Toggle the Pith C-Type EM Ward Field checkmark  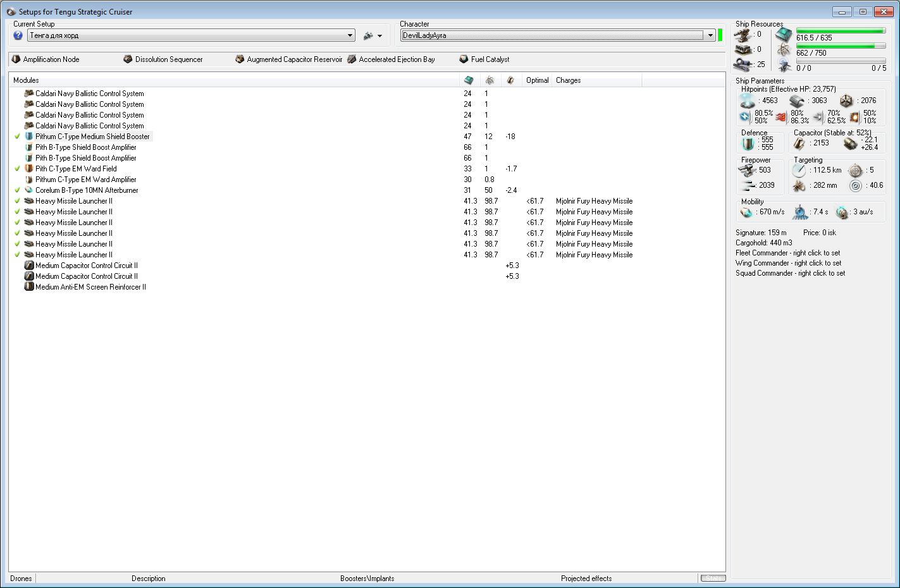point(18,169)
